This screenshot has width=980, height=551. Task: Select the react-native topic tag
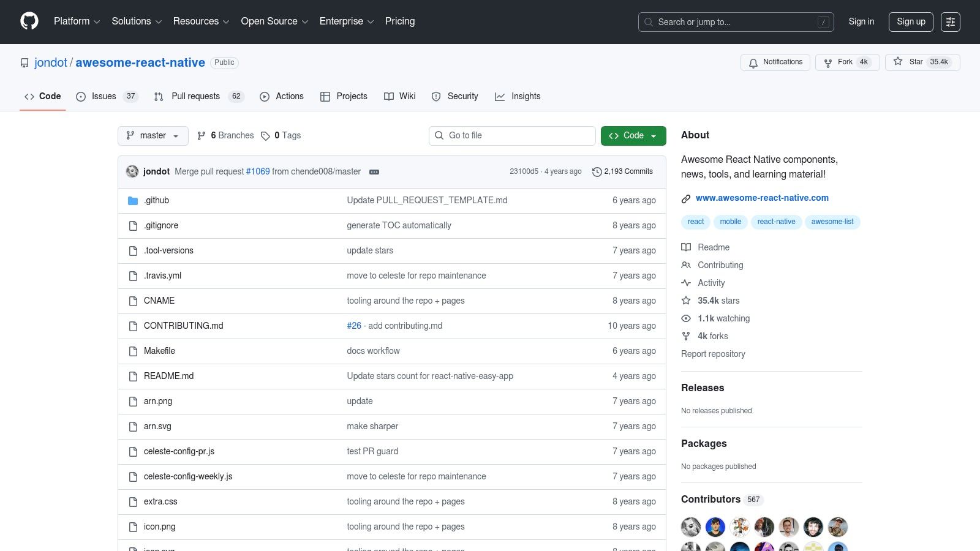[x=776, y=222]
